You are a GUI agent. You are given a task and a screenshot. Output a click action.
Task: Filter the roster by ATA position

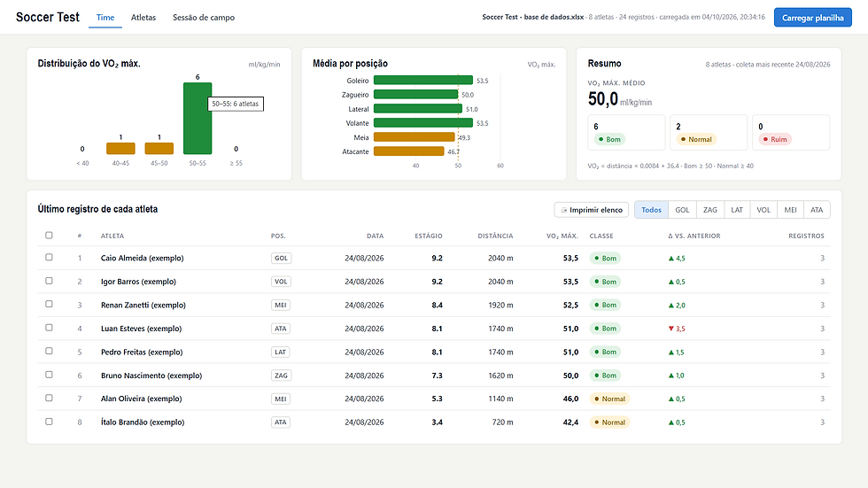pos(817,210)
